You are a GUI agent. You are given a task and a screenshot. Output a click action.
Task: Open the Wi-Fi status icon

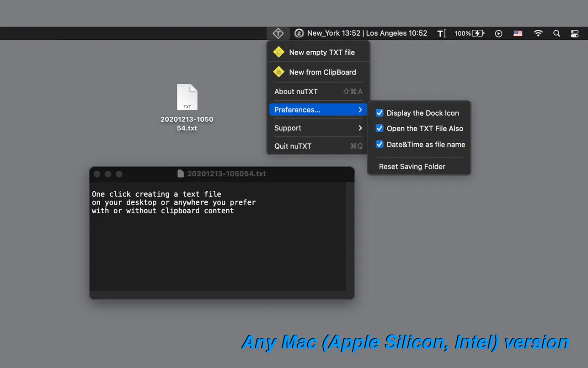(x=538, y=33)
